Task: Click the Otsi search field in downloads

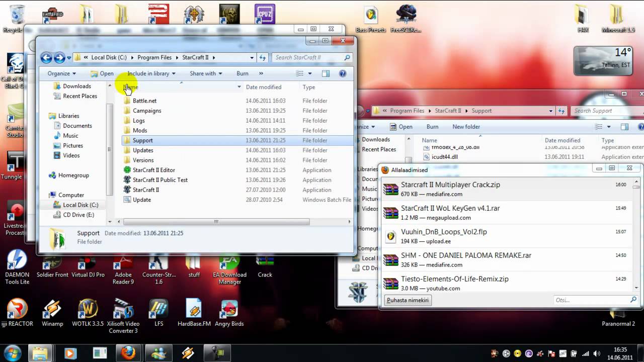Action: [596, 300]
